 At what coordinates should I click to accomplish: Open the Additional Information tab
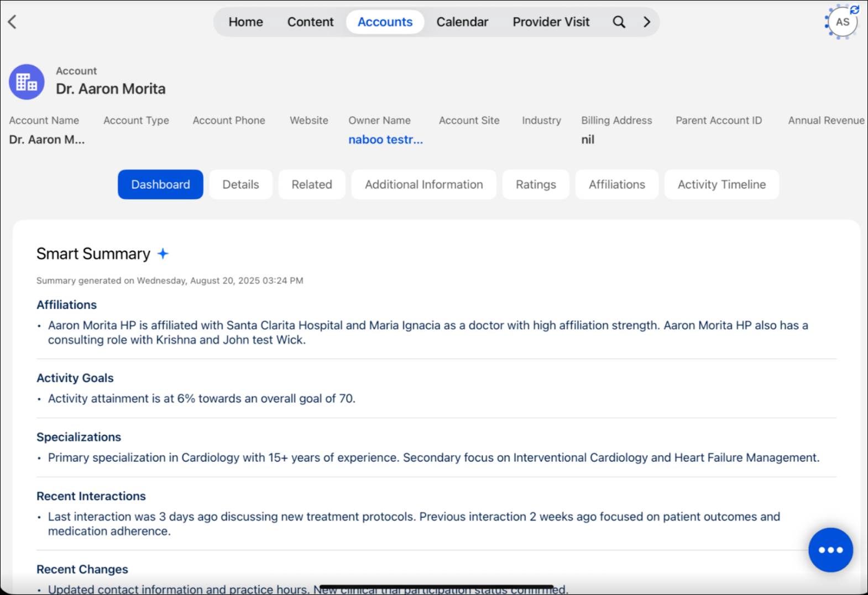pyautogui.click(x=423, y=185)
